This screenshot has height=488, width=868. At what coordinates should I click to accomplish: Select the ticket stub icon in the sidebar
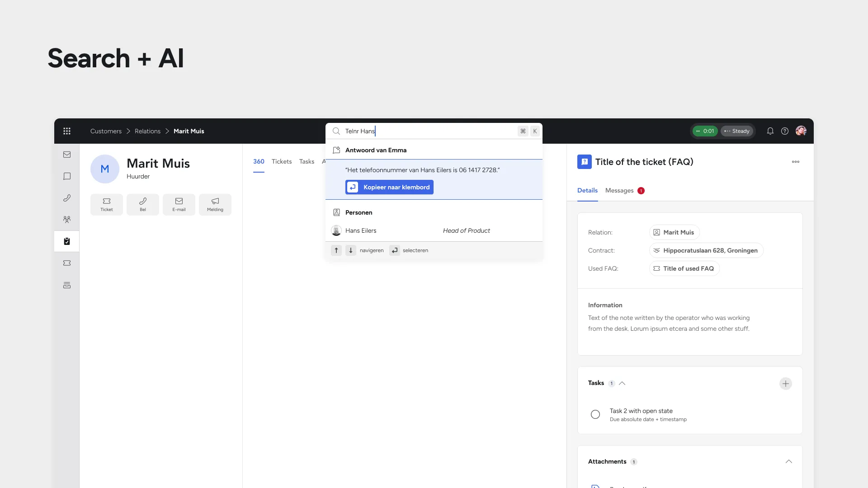tap(67, 263)
